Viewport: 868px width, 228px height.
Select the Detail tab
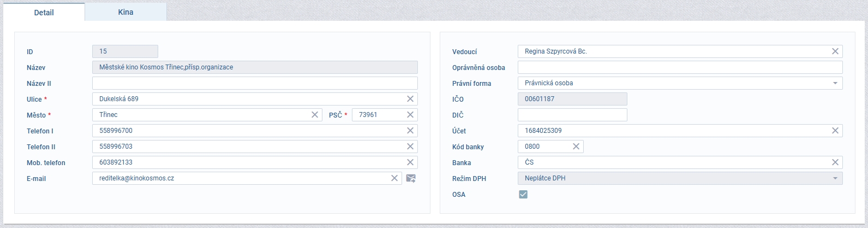click(x=44, y=12)
